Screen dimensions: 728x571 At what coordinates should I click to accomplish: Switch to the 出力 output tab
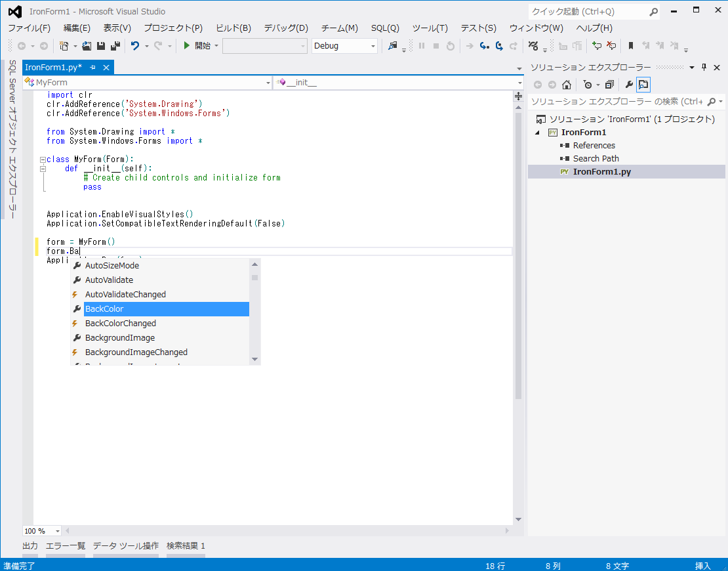30,545
